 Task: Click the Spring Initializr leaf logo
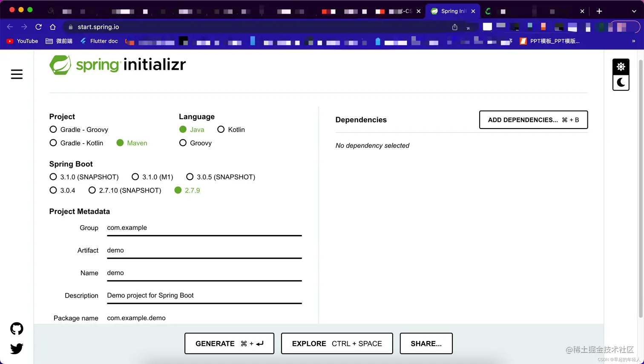pos(60,65)
